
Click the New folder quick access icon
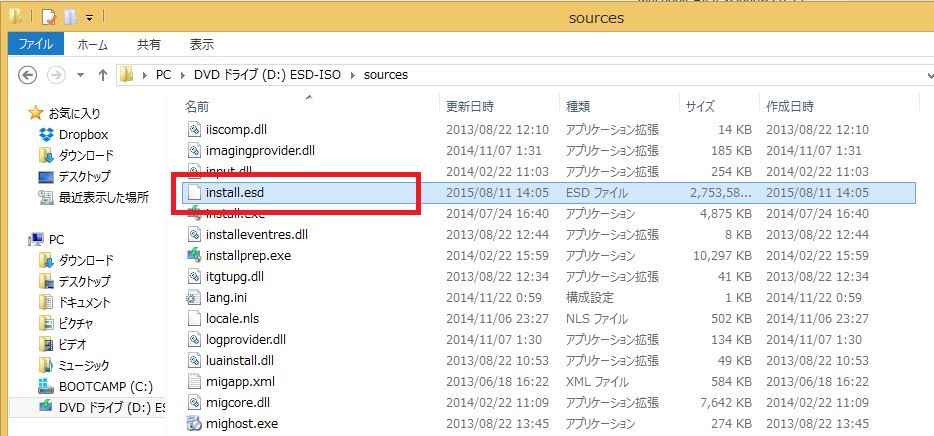70,17
